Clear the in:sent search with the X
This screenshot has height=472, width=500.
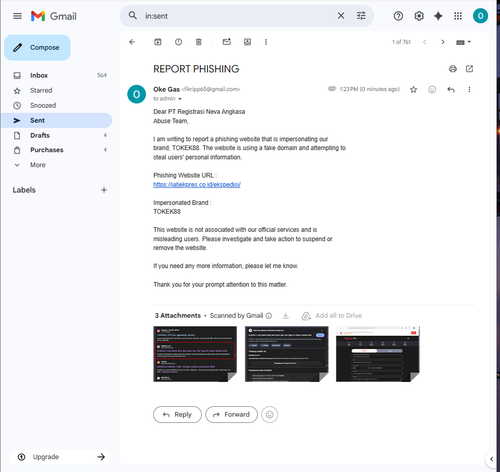[x=341, y=15]
